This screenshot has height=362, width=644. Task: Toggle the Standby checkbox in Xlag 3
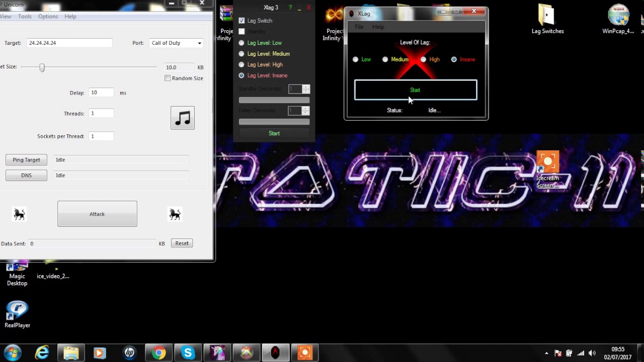coord(242,32)
